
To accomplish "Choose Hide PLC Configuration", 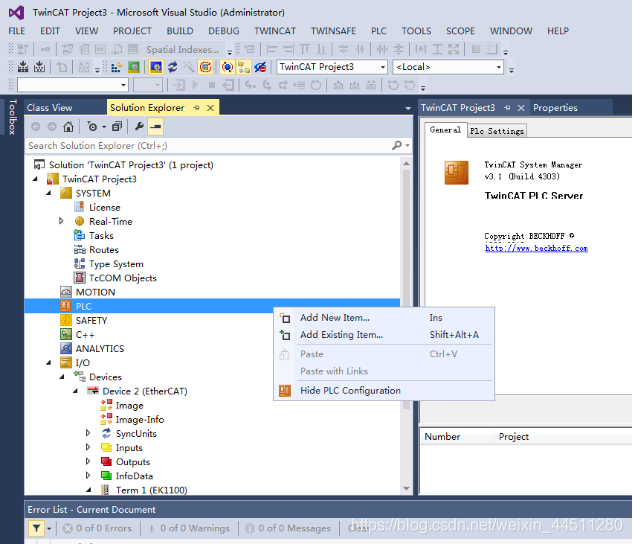I will tap(384, 391).
